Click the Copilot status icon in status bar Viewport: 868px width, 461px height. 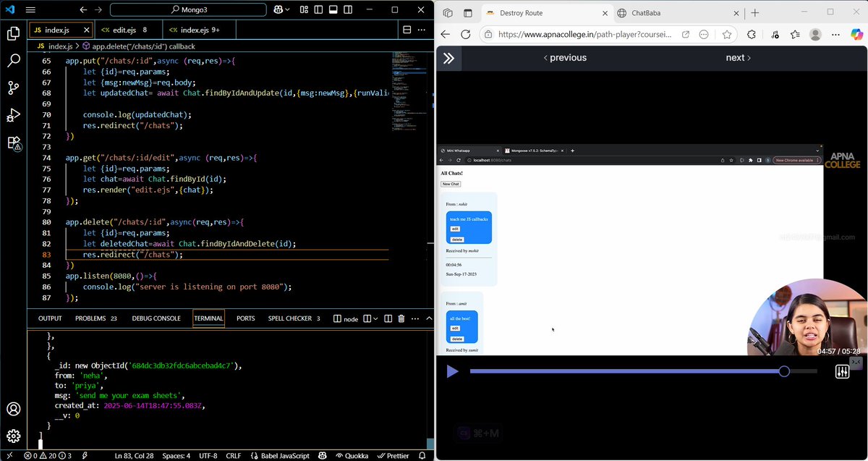(323, 455)
